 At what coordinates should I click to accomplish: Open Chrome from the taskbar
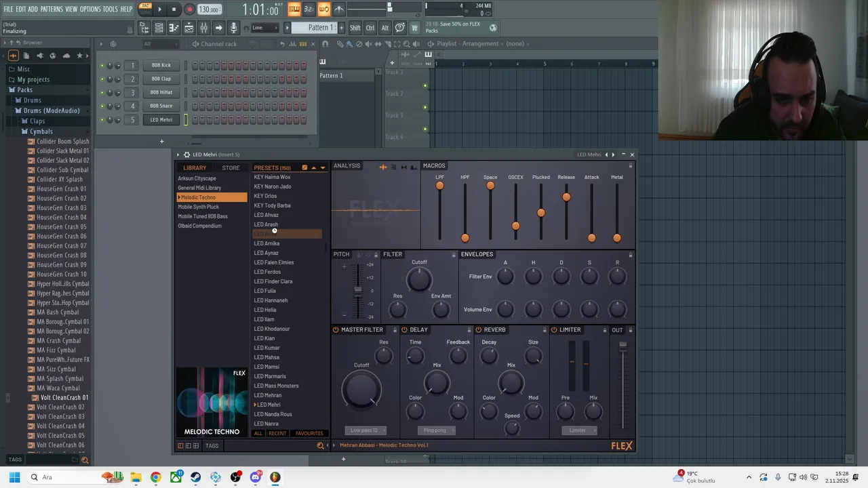[x=156, y=477]
